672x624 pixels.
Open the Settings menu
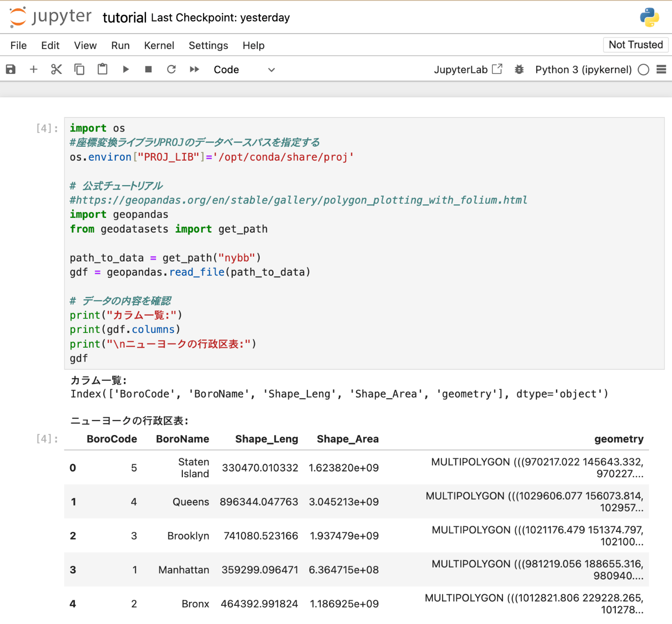(208, 46)
